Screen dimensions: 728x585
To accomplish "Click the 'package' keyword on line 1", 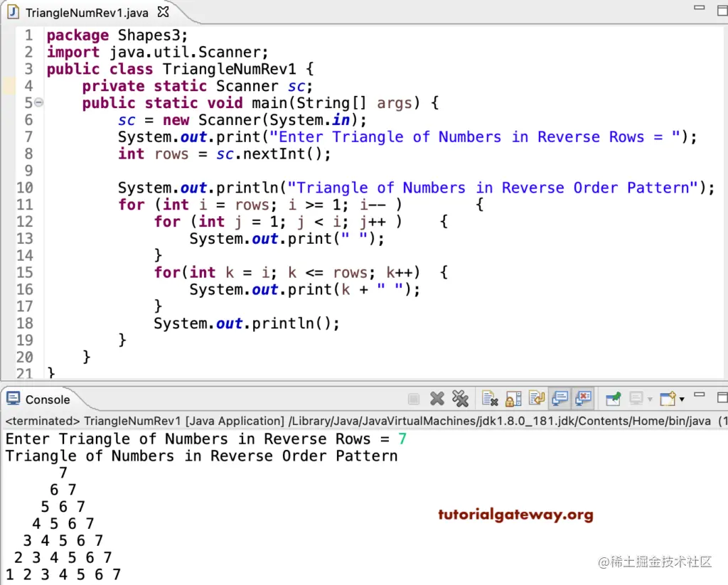I will (x=77, y=36).
